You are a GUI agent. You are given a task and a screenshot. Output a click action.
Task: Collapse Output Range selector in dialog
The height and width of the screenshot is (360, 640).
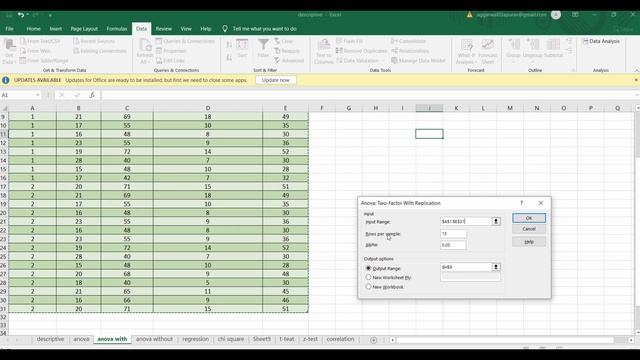point(496,267)
